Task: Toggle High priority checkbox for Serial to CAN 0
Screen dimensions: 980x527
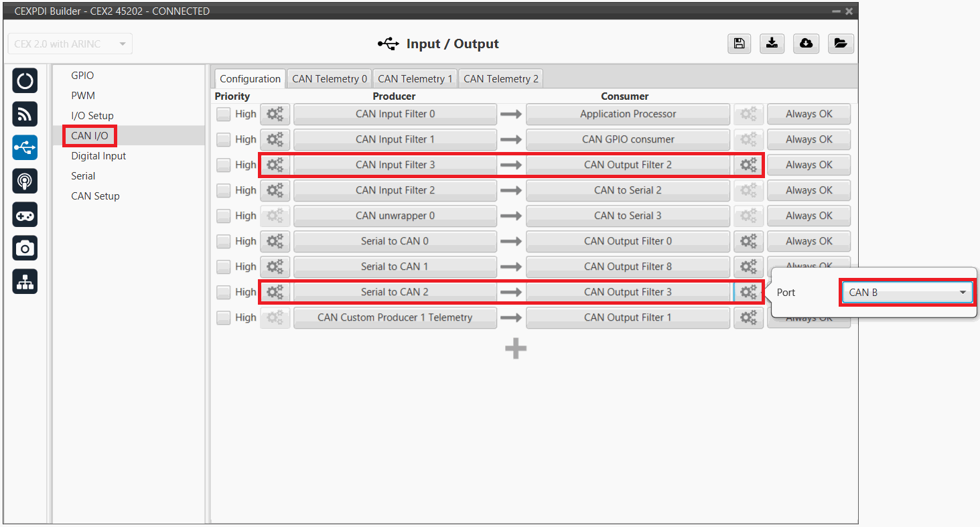Action: (223, 242)
